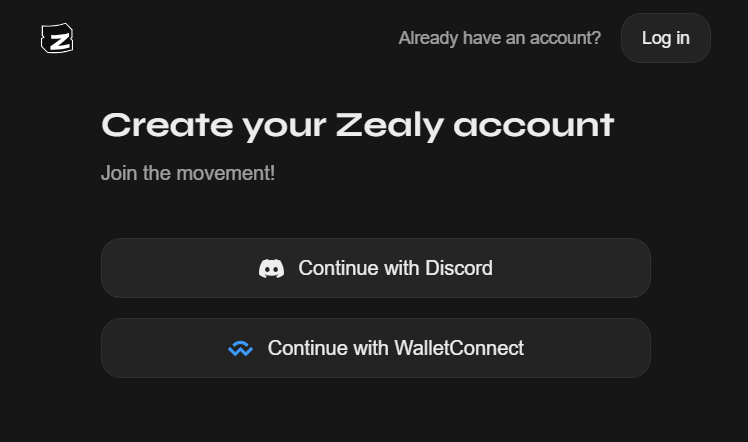
Task: Click the word "account" in the heading
Action: tap(533, 125)
